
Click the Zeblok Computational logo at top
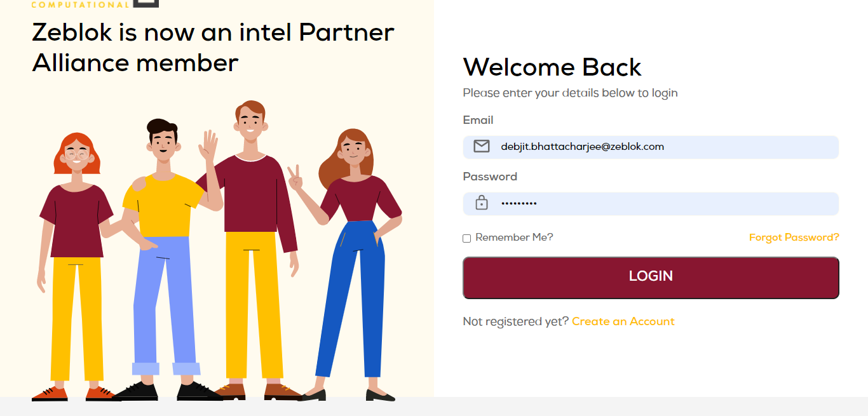click(x=95, y=4)
